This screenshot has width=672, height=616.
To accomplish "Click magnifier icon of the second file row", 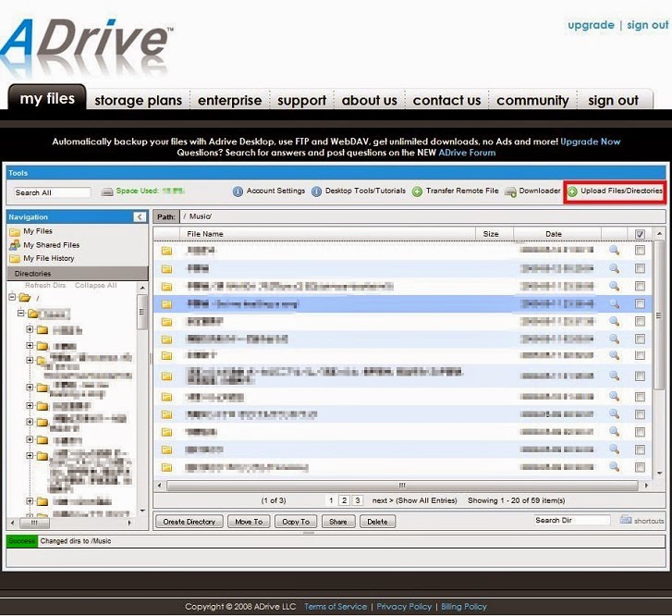I will tap(614, 268).
